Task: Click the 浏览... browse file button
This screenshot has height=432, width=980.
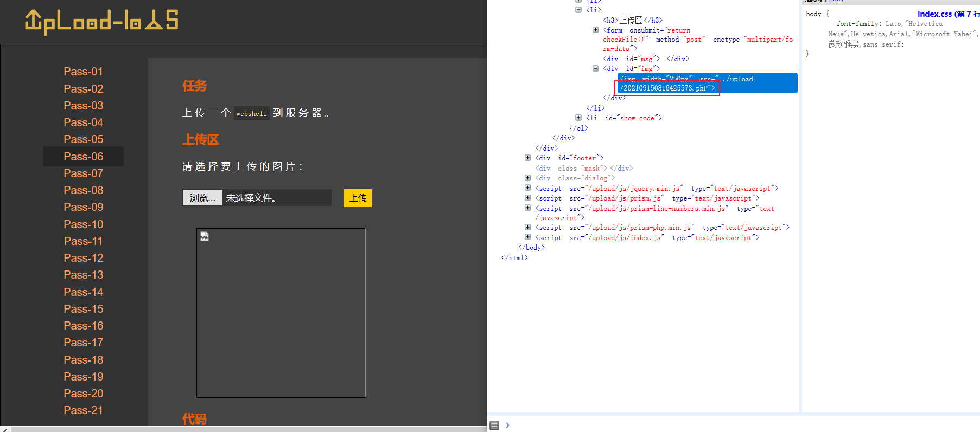Action: tap(202, 198)
